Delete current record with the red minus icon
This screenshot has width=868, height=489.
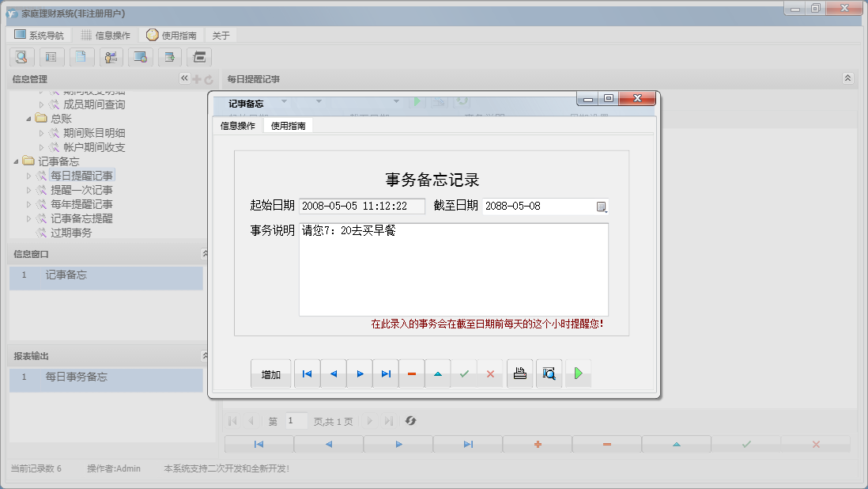click(412, 373)
